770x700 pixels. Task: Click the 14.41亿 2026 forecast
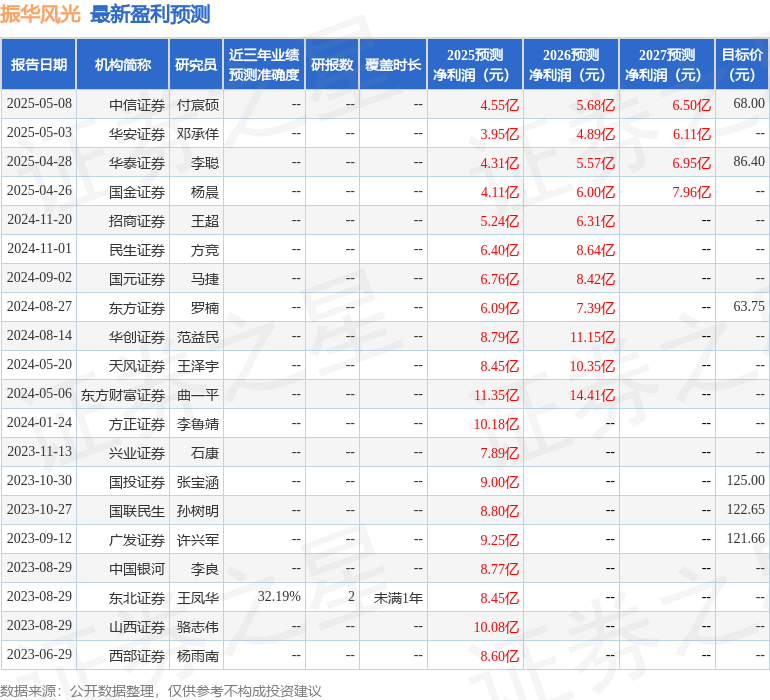(x=592, y=395)
